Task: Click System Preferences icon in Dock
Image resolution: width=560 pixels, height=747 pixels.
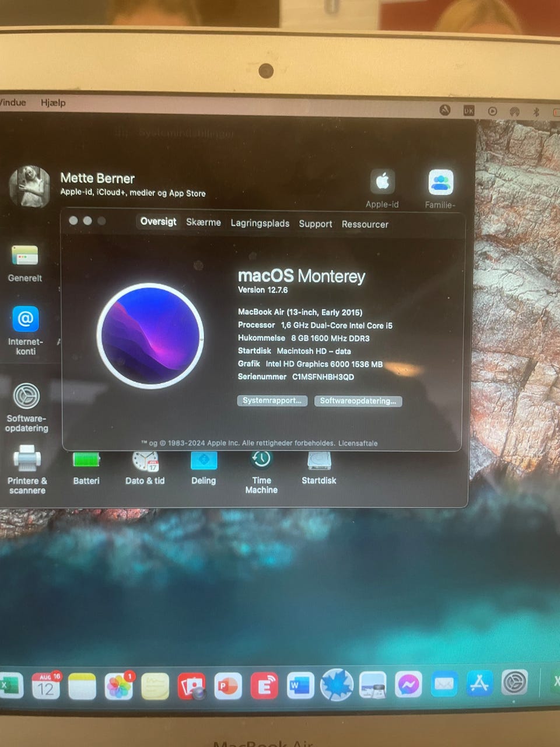Action: click(515, 682)
